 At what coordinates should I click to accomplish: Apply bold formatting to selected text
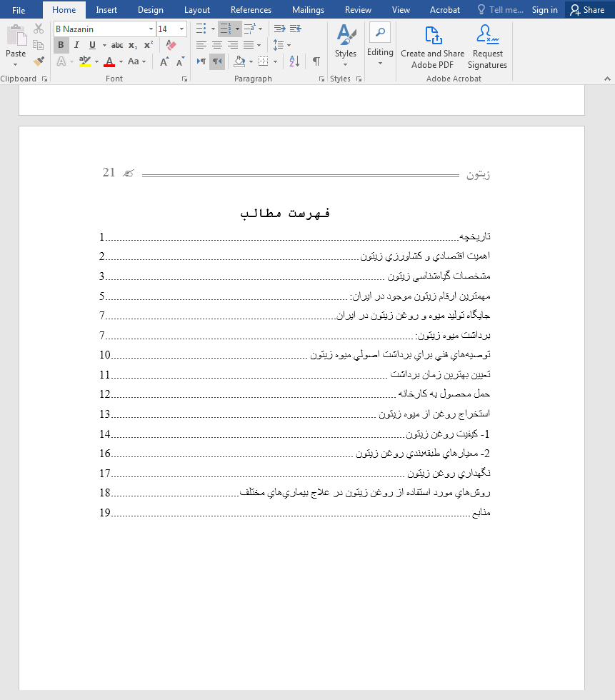61,45
